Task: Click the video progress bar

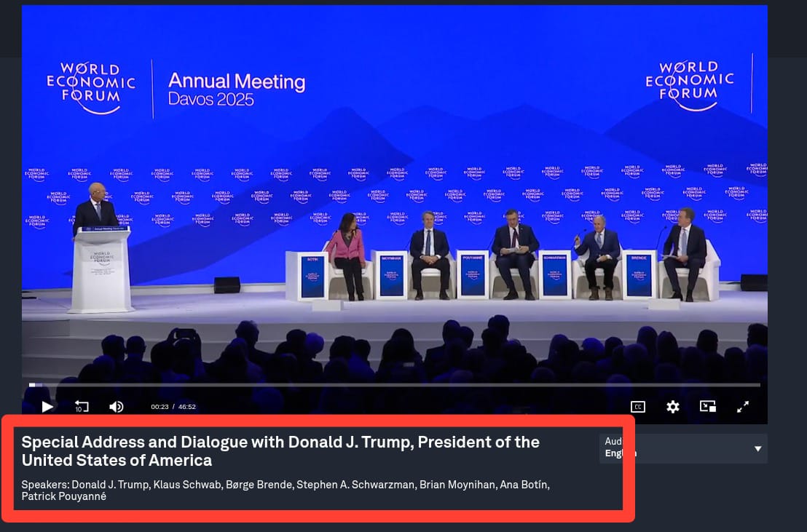Action: click(393, 384)
